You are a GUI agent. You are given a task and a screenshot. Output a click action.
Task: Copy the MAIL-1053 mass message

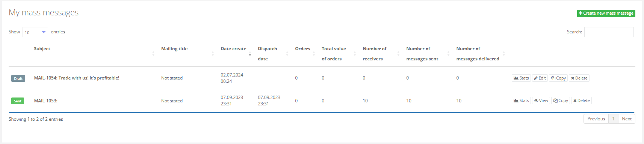[561, 100]
